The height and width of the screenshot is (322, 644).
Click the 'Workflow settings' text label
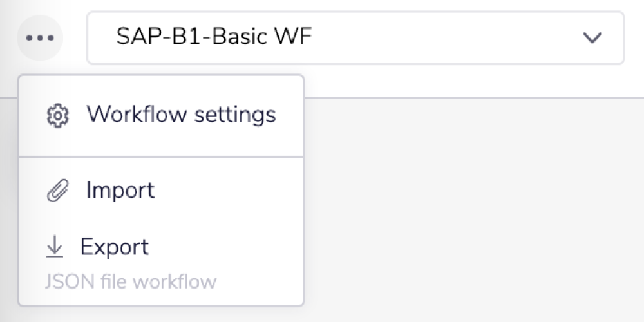coord(181,115)
